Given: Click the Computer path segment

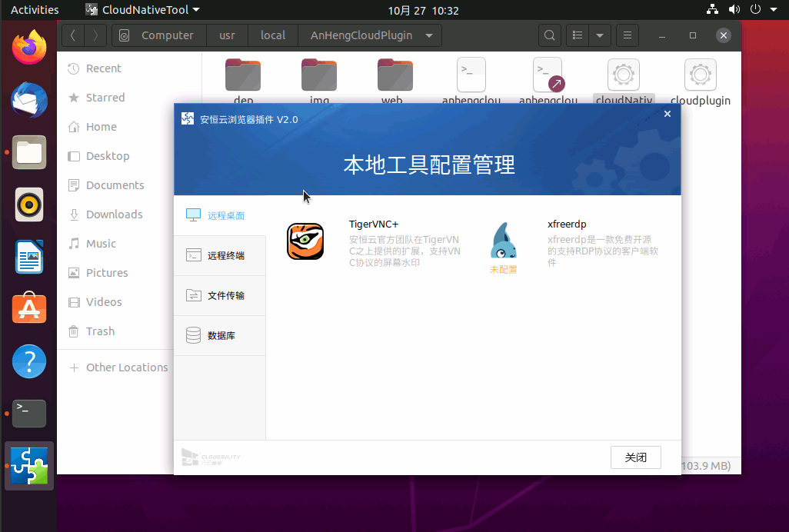Looking at the screenshot, I should 159,35.
